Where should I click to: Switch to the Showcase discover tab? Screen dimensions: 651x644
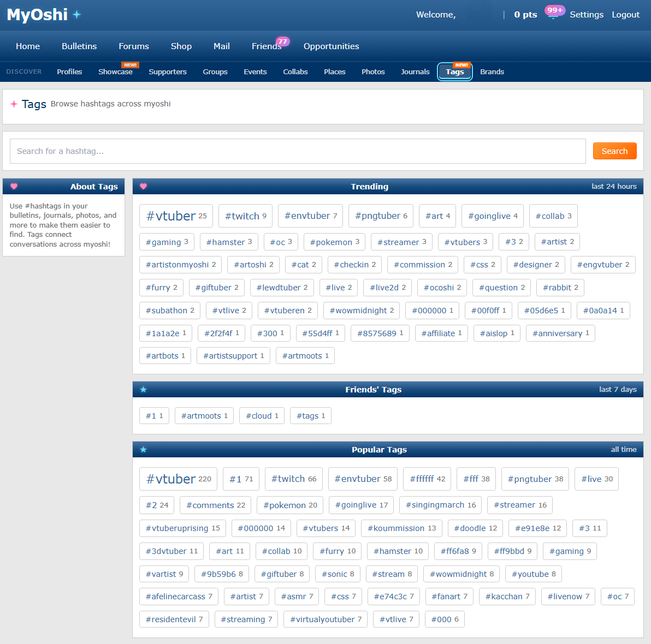pos(115,72)
